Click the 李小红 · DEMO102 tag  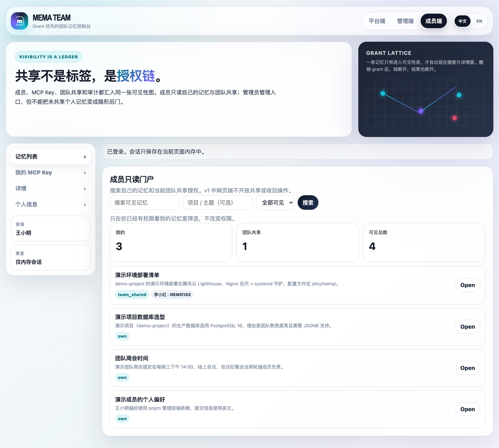click(x=172, y=295)
